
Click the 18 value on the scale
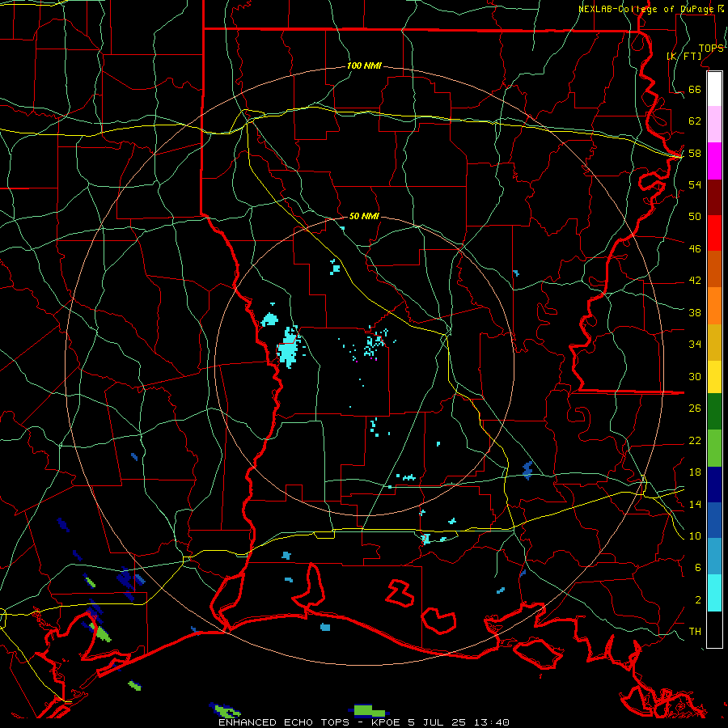[695, 472]
